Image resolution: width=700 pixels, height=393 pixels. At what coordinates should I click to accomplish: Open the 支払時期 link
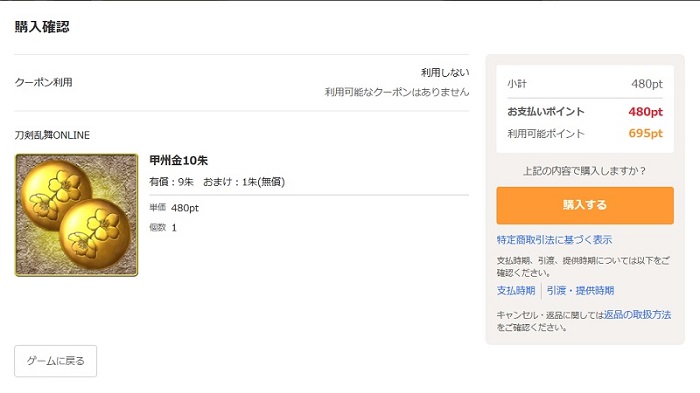(x=516, y=291)
